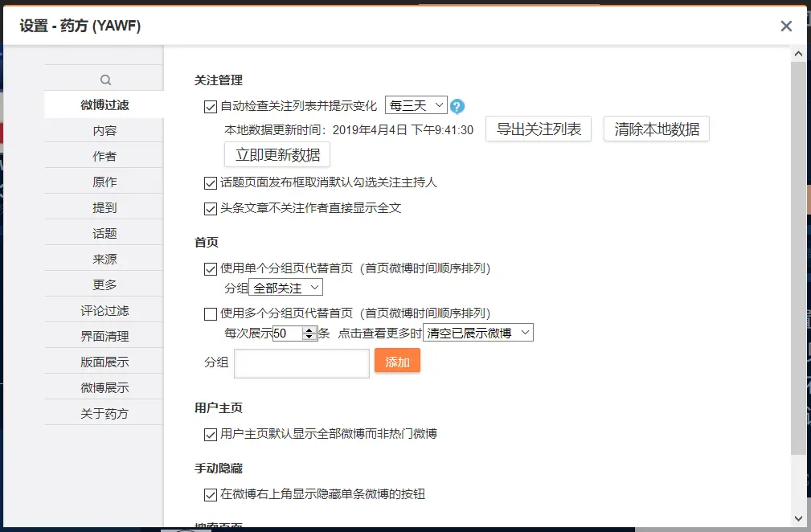
Task: Open the 每三天 frequency dropdown
Action: coord(416,104)
